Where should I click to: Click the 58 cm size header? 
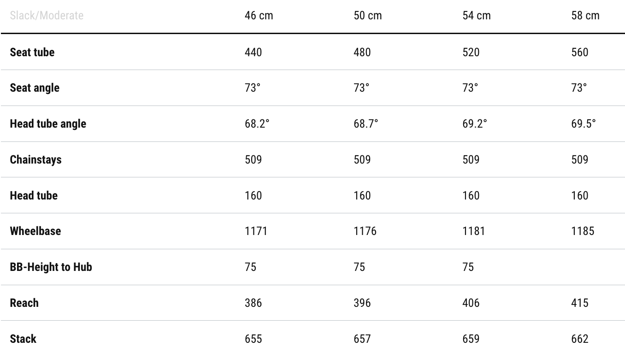(x=585, y=16)
